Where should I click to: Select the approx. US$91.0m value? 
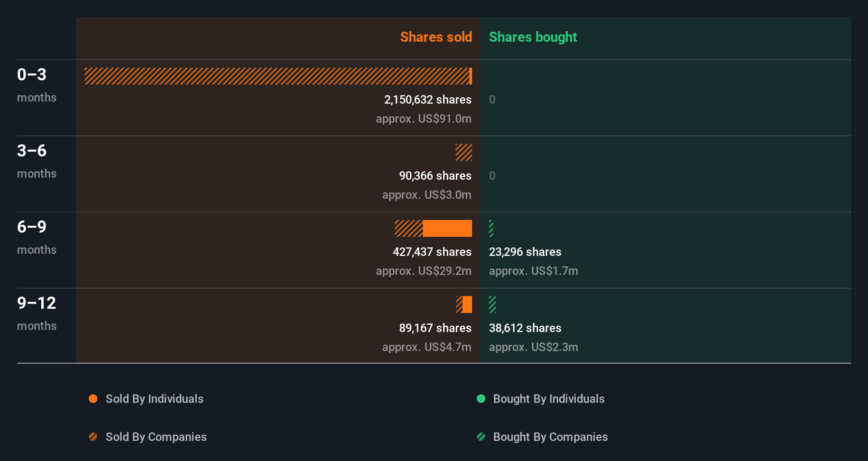(x=423, y=118)
